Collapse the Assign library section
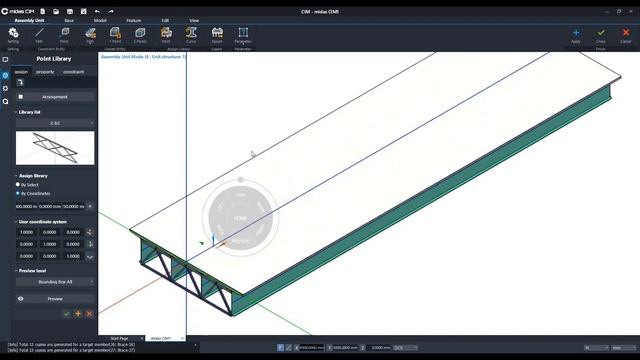The image size is (640, 360). click(x=16, y=176)
